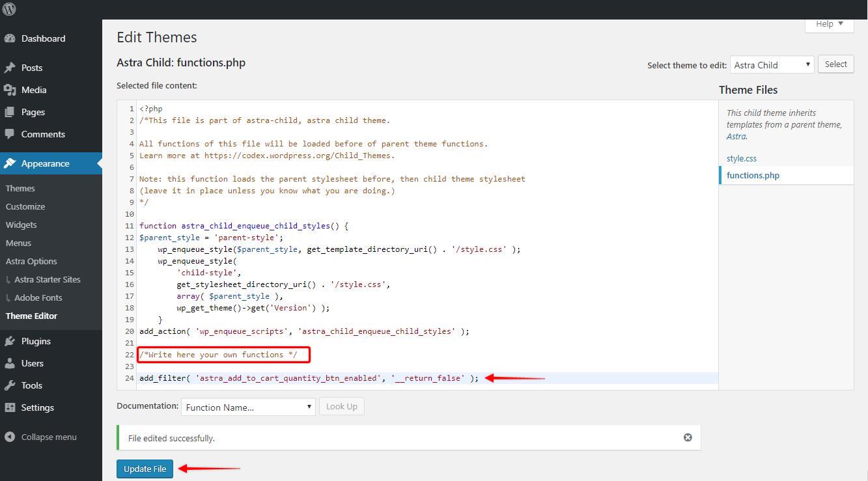Click the Pages document icon
The height and width of the screenshot is (481, 868).
coord(10,112)
